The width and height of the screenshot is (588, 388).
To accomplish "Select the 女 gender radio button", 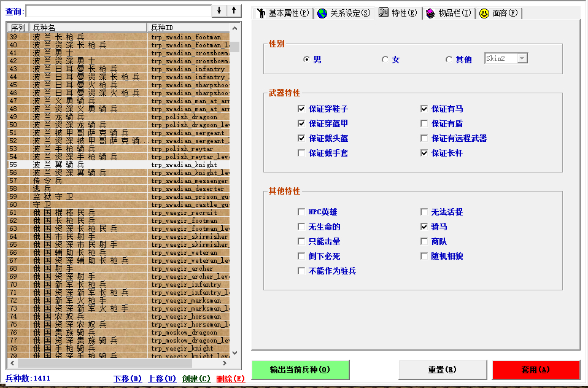I will 385,60.
